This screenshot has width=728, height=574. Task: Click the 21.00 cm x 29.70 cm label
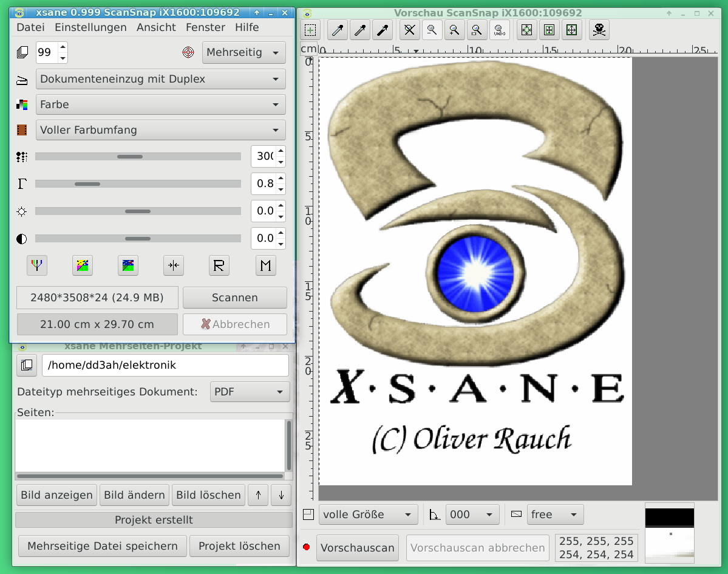[x=97, y=324]
